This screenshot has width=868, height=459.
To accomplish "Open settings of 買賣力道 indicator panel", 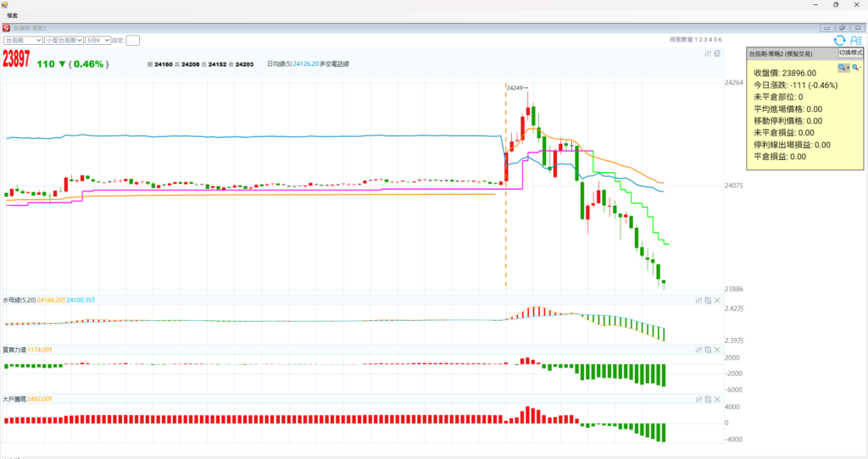I will [698, 350].
